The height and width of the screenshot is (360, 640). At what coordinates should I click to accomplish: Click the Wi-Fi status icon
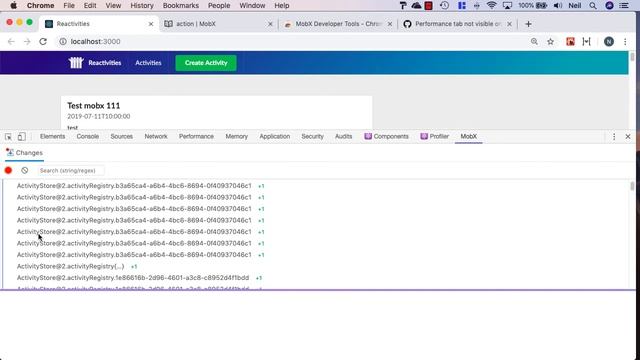point(491,5)
